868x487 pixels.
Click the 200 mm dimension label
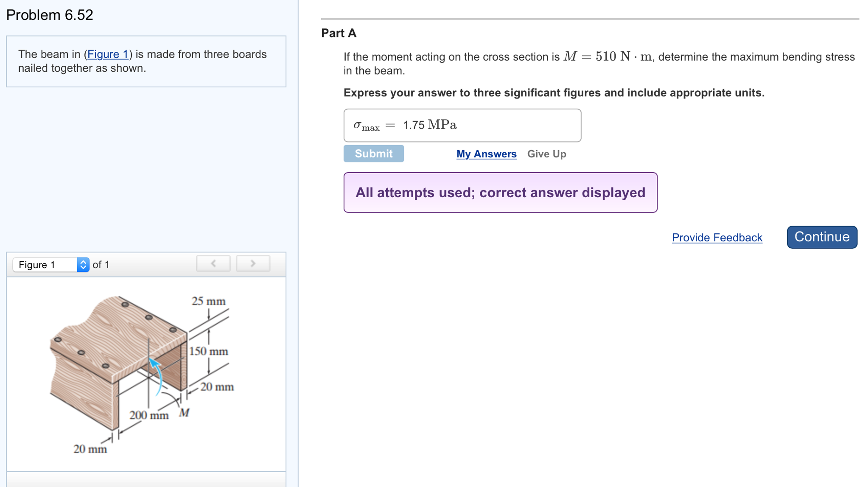click(x=149, y=415)
